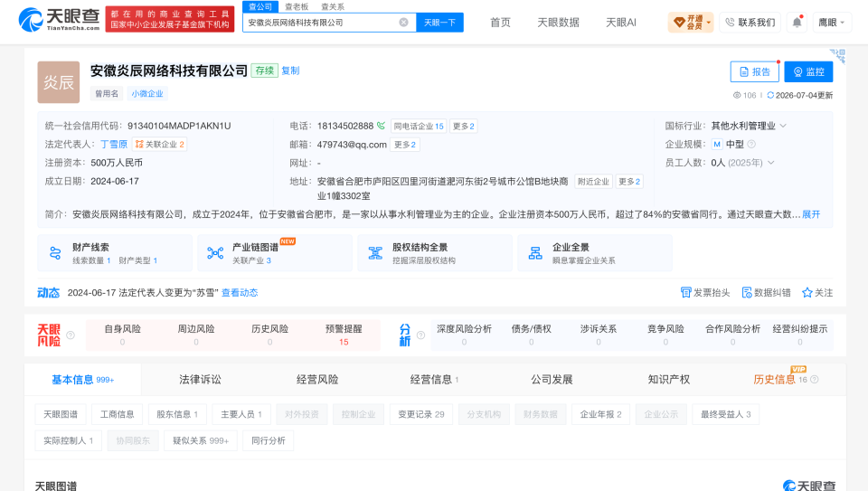Open the 开通会员 dropdown
Viewport: 868px width, 491px height.
coord(691,22)
